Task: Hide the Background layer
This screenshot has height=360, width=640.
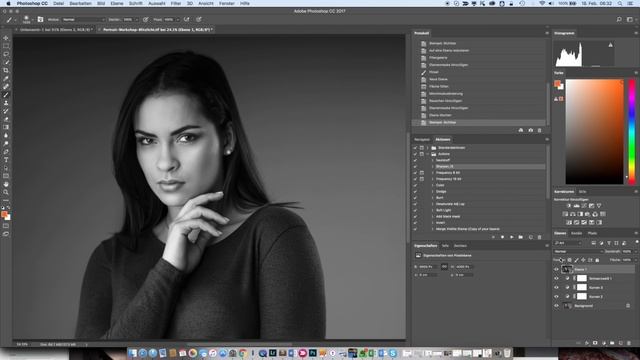Action: (x=556, y=306)
